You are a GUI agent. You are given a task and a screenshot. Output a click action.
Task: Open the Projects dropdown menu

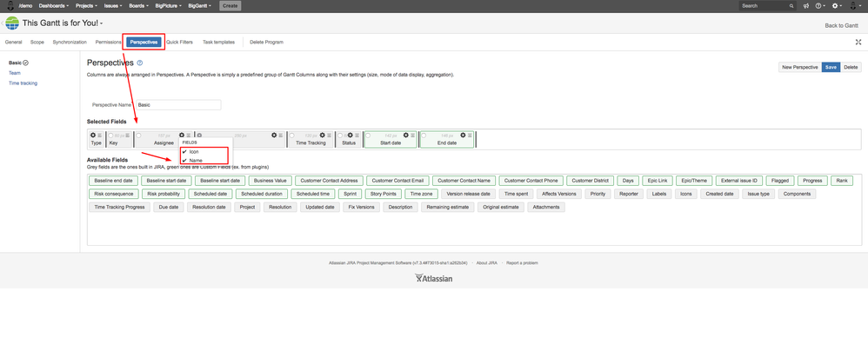coord(86,5)
